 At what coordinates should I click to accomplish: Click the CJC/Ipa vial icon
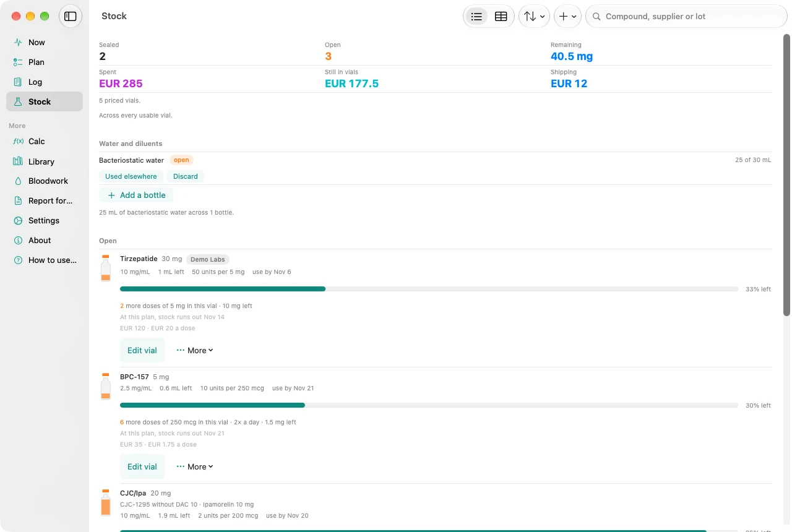pyautogui.click(x=106, y=502)
